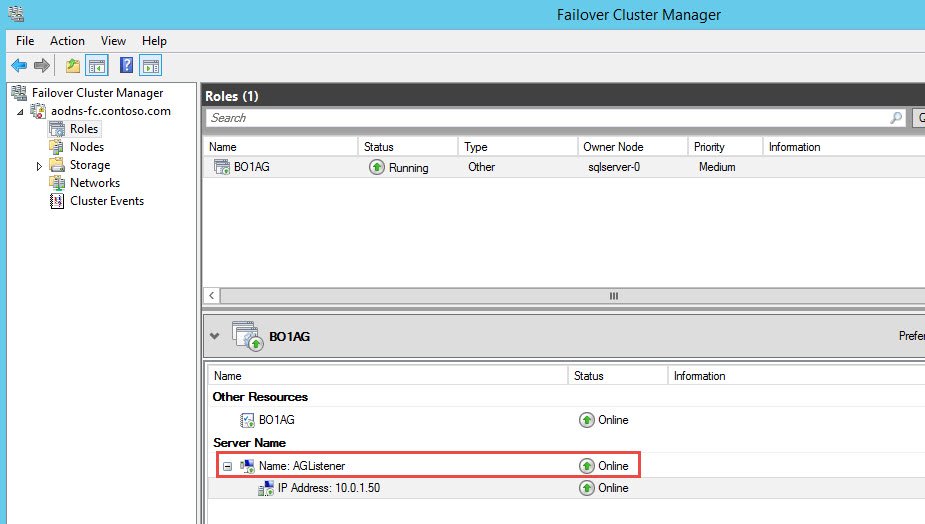
Task: Open the Help menu
Action: pos(154,41)
